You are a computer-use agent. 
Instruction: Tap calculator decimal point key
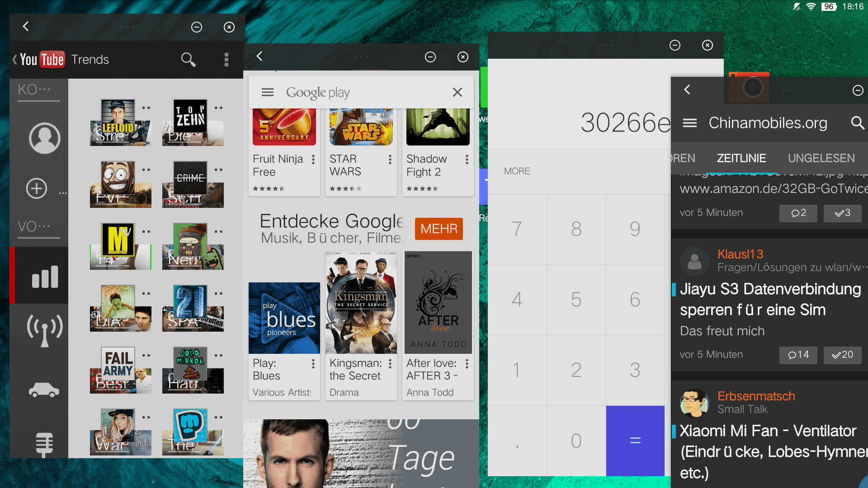(517, 441)
